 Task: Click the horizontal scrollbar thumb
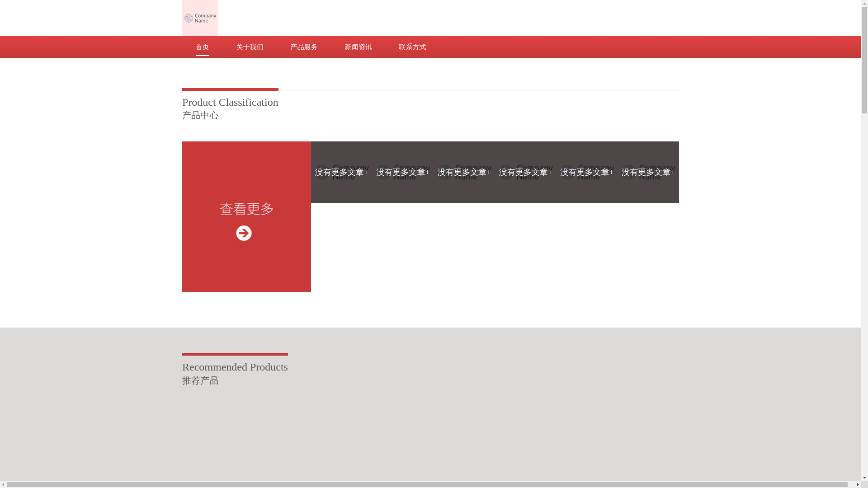click(x=427, y=484)
